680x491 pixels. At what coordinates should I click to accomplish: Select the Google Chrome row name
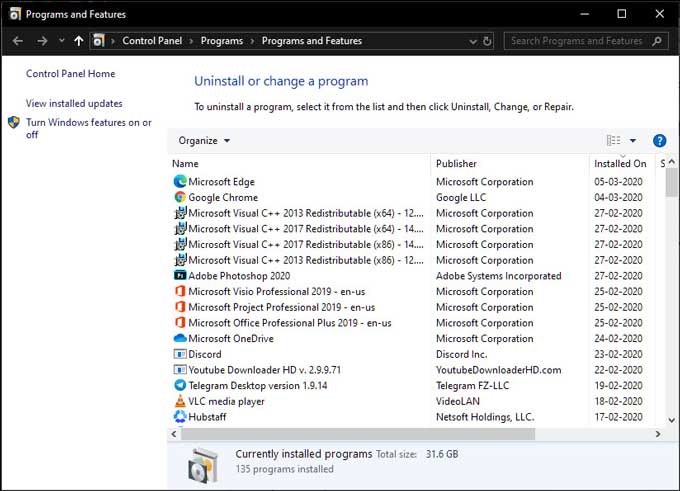point(223,197)
